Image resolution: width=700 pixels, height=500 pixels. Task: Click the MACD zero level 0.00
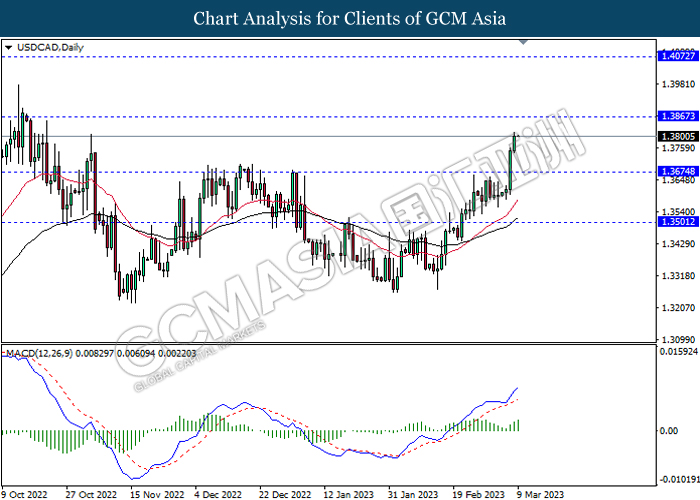[668, 431]
